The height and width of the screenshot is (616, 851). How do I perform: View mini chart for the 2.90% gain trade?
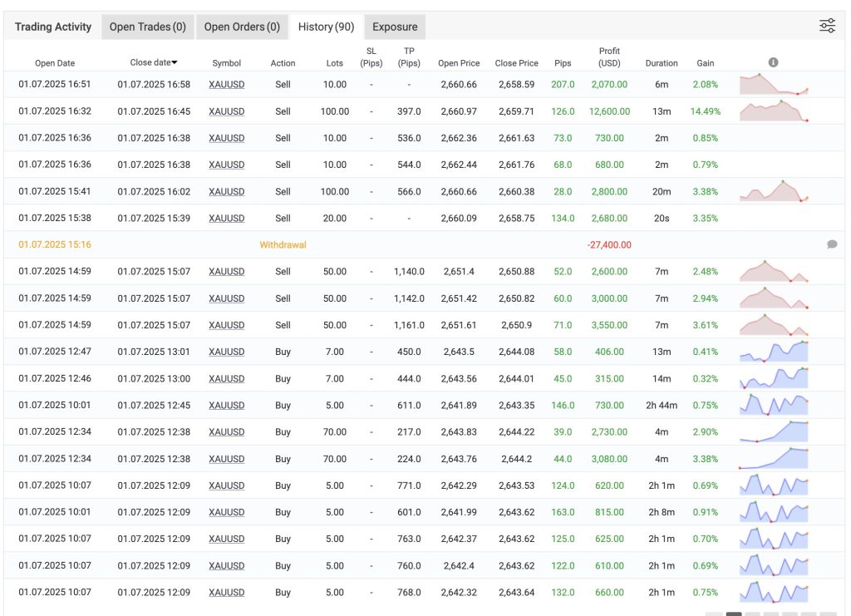point(774,431)
